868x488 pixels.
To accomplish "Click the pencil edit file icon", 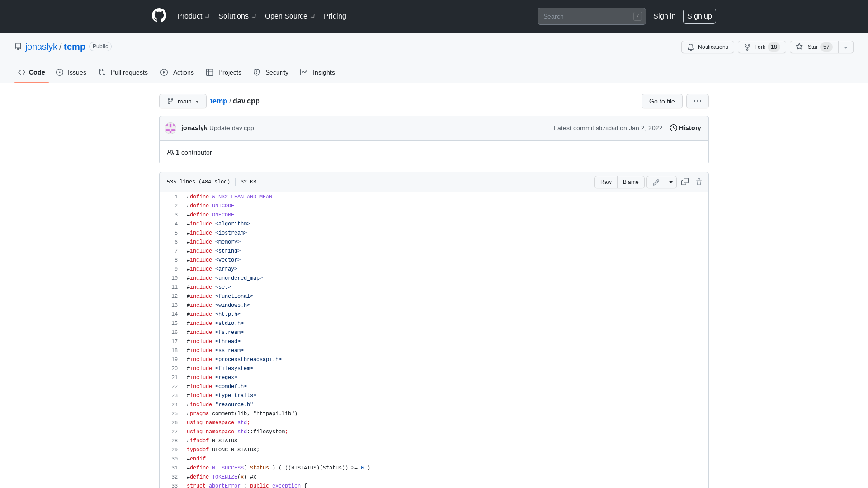I will pos(656,182).
